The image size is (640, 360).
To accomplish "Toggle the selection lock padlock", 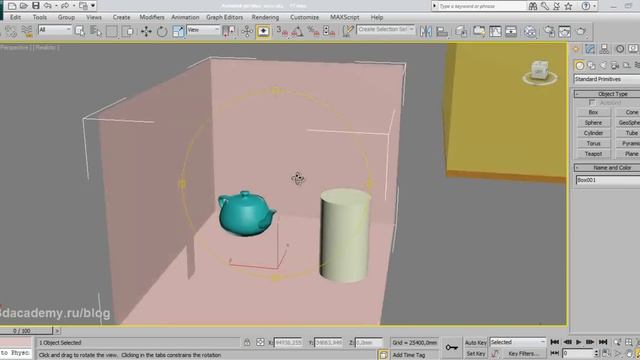I will [247, 342].
